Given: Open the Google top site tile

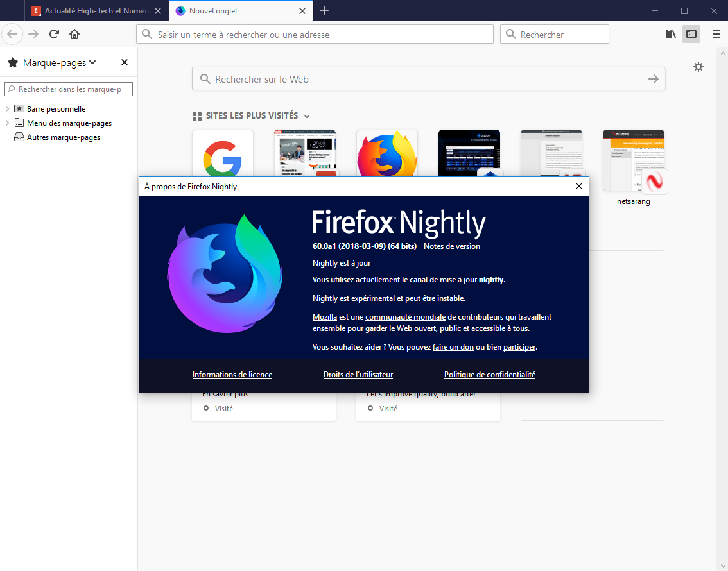Looking at the screenshot, I should [222, 154].
